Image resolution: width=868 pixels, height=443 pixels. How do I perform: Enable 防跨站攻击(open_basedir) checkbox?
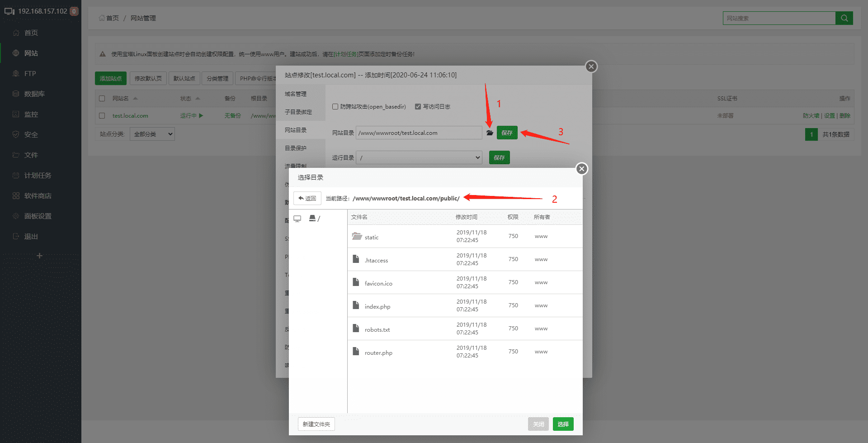pyautogui.click(x=335, y=107)
